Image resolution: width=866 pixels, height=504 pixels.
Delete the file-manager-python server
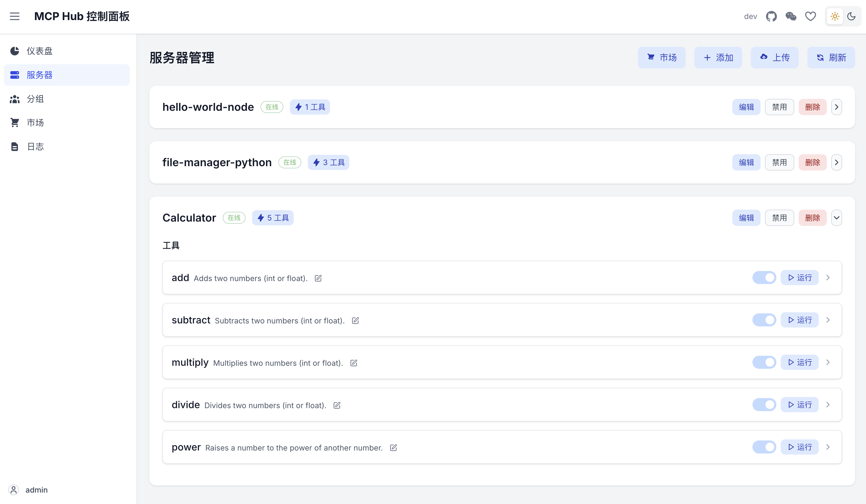812,162
